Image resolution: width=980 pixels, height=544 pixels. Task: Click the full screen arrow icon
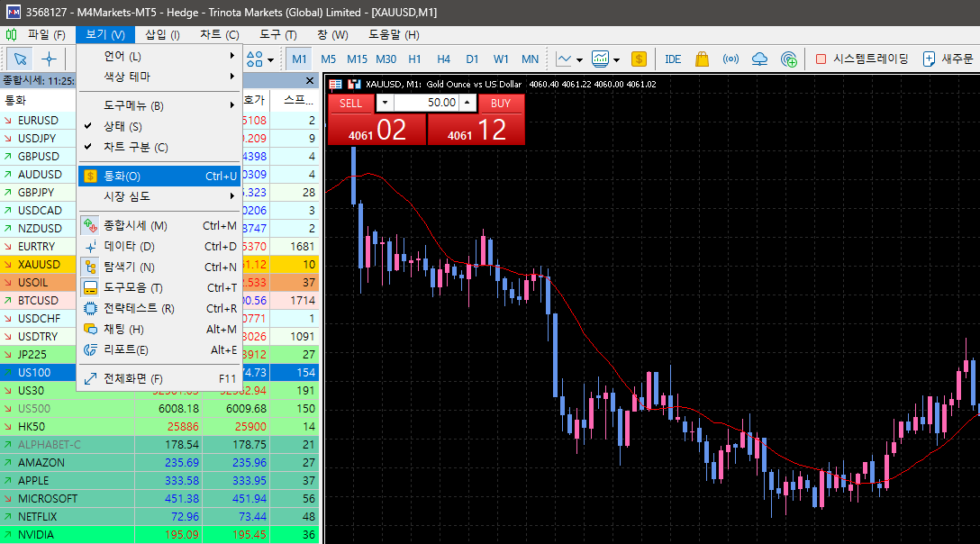91,379
